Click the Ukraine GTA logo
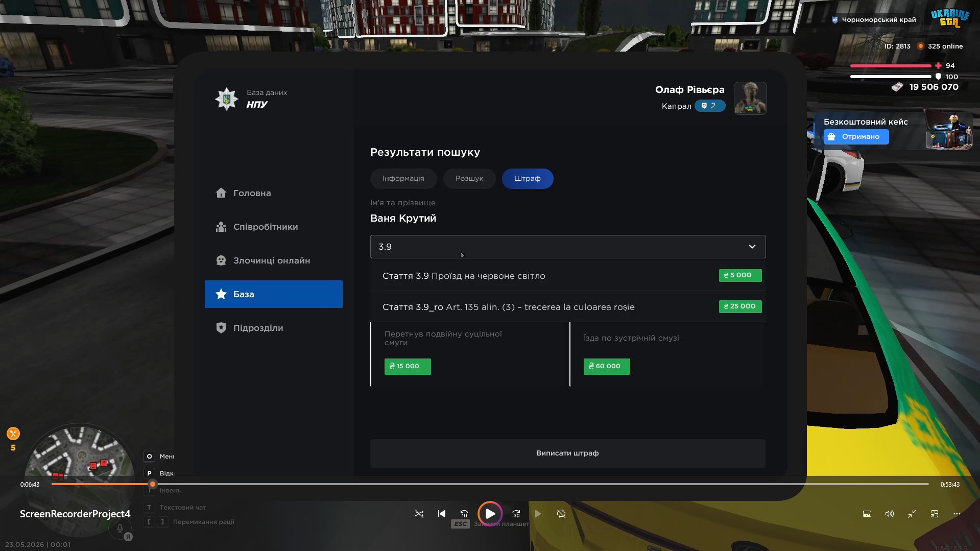This screenshot has height=551, width=980. click(x=950, y=18)
